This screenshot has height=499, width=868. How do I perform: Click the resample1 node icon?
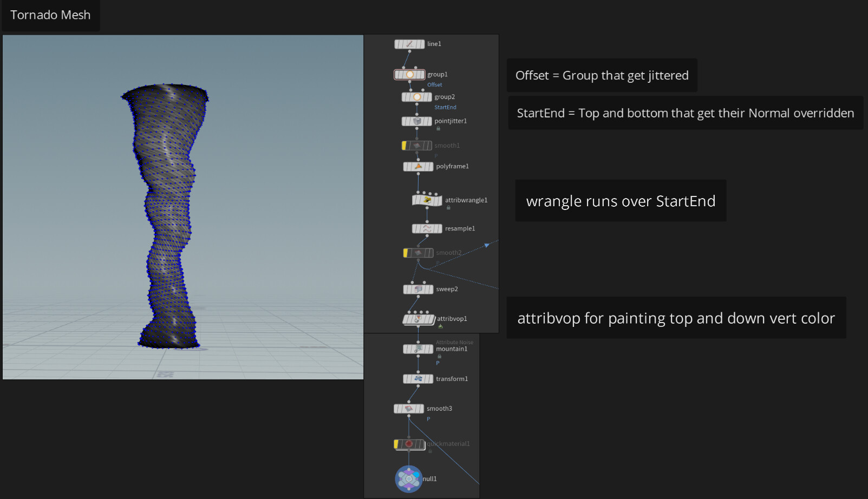point(427,229)
